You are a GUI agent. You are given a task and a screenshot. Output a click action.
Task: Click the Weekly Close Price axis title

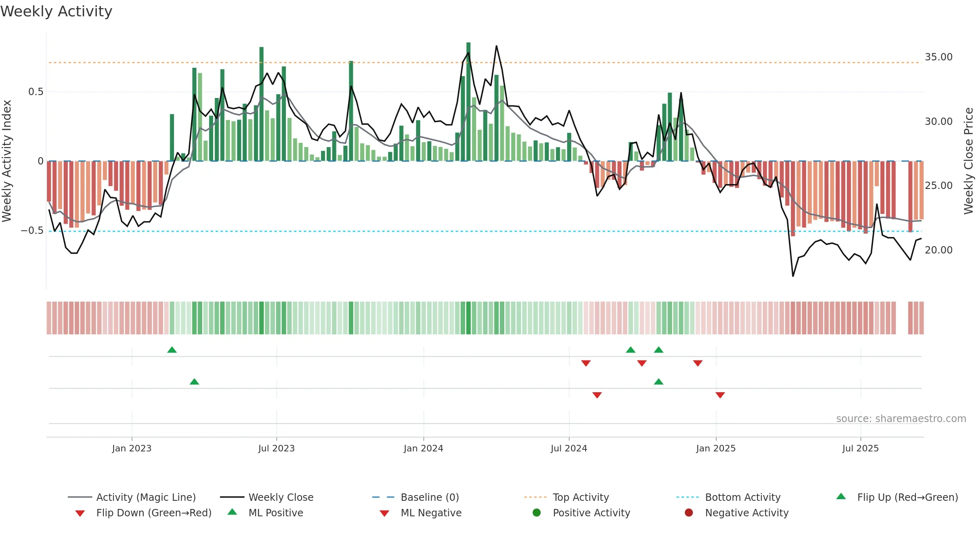click(x=969, y=161)
